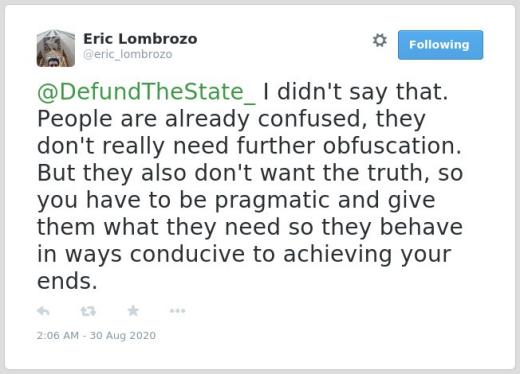Visit the @eric_lombrozo handle
Viewport: 520px width, 374px height.
click(x=128, y=54)
